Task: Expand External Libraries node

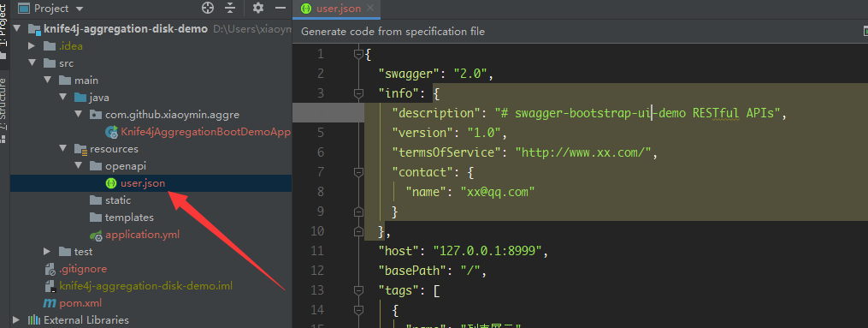Action: (16, 319)
